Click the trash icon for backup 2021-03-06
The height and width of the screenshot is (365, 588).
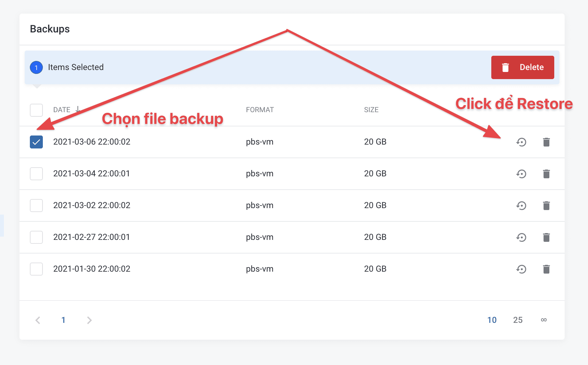[x=546, y=142]
